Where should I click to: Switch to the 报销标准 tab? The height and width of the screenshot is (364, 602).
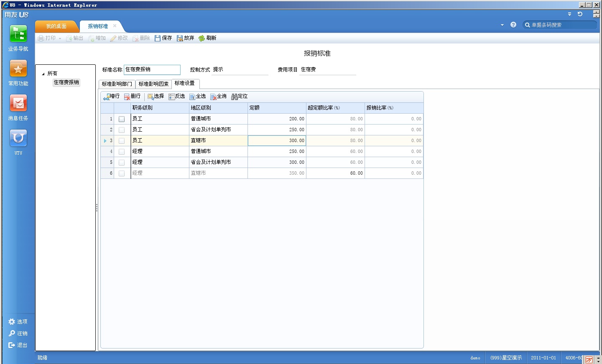pyautogui.click(x=98, y=26)
